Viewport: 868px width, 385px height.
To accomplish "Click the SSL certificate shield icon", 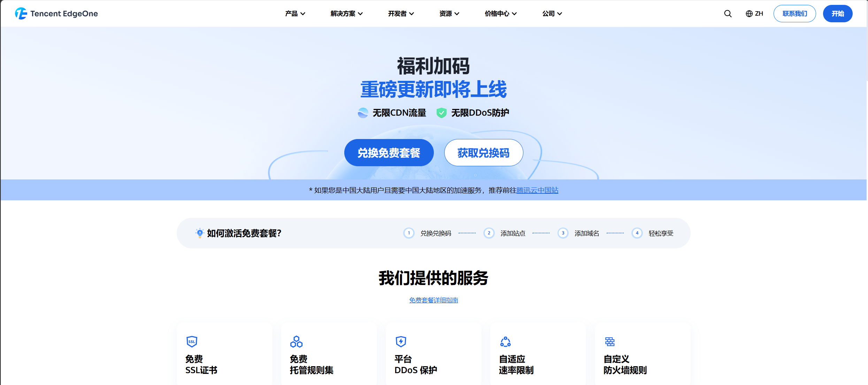I will click(x=192, y=341).
